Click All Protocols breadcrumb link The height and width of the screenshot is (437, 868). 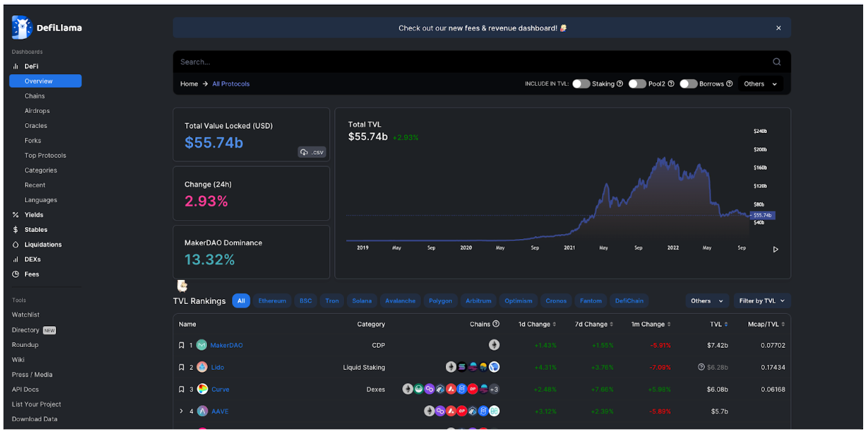[x=230, y=84]
